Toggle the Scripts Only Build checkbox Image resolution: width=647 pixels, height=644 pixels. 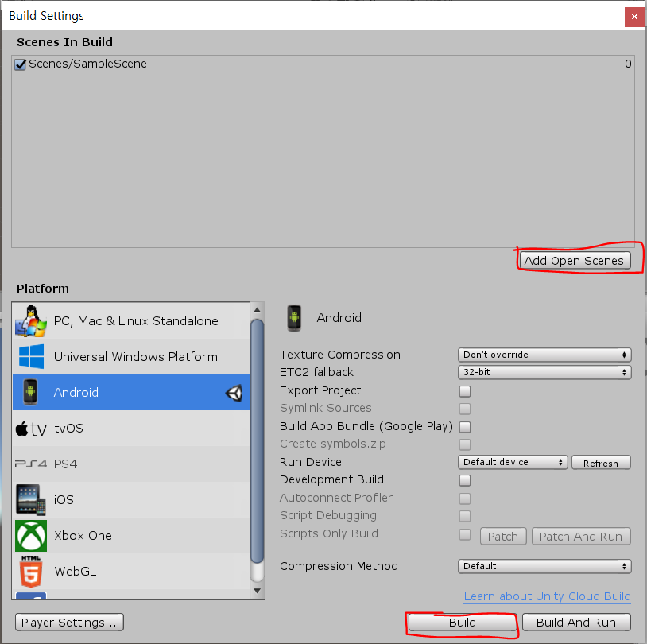[465, 534]
